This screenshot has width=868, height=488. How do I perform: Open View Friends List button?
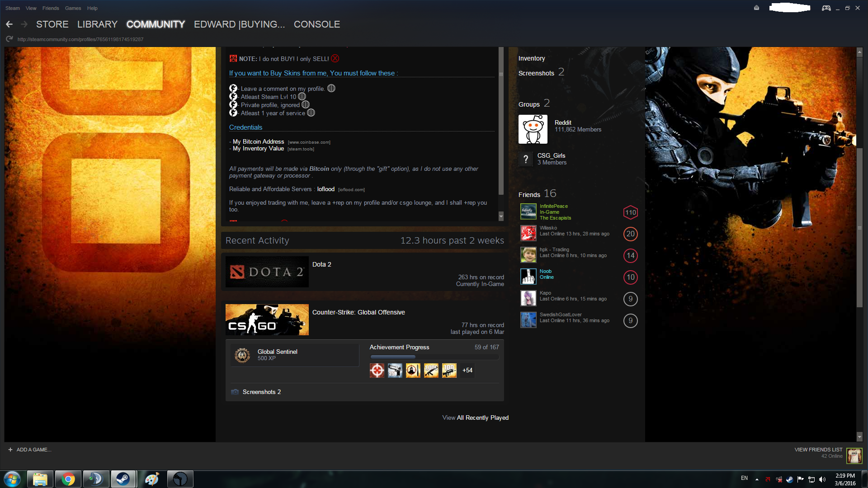(x=818, y=450)
